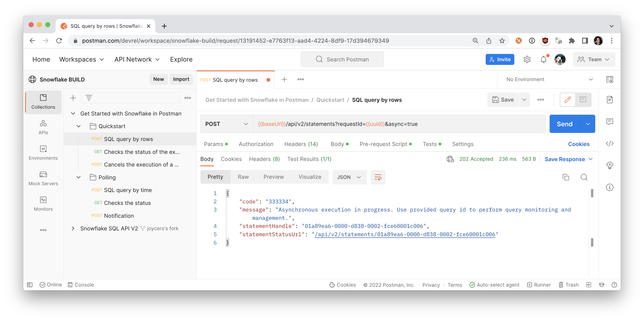Click the blue Send button

[565, 124]
